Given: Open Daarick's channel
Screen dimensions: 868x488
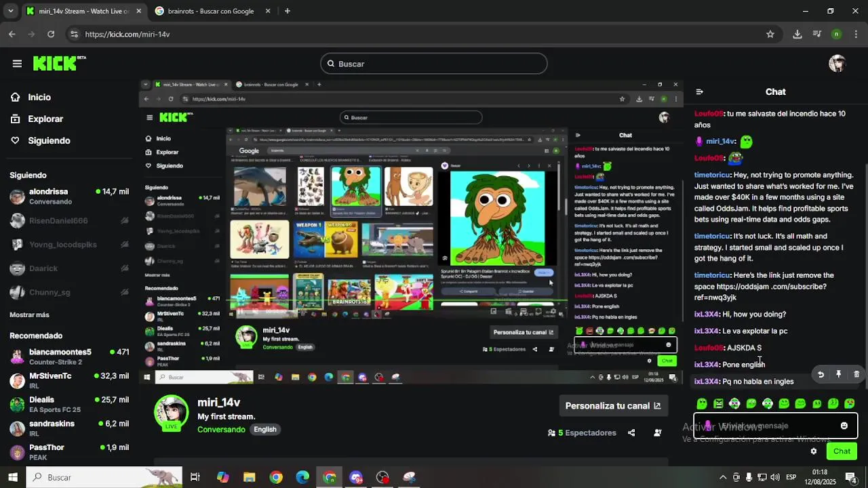Looking at the screenshot, I should pos(69,268).
